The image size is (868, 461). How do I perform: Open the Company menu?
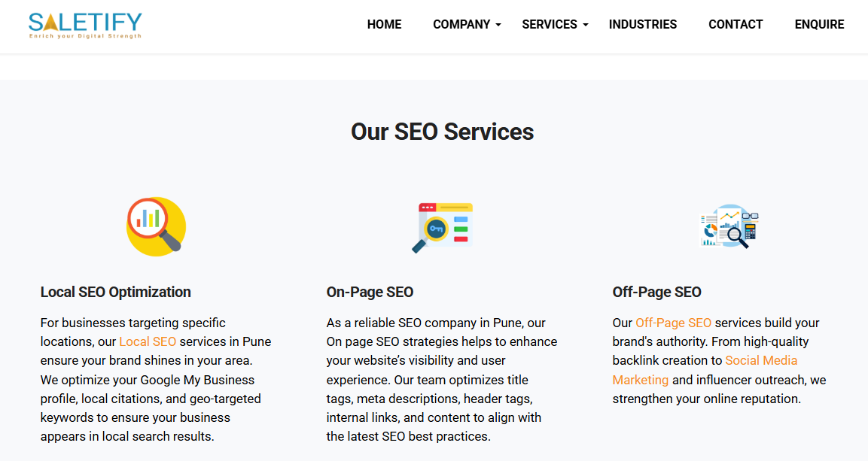point(461,24)
